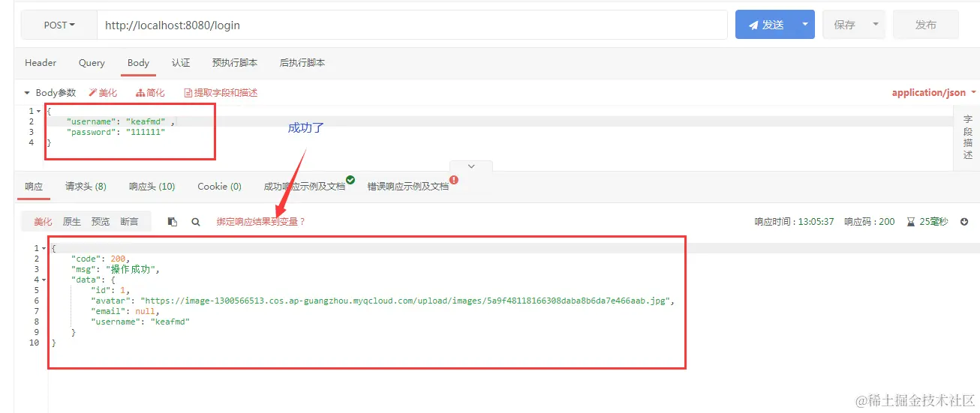Fold response JSON at line 1
The width and height of the screenshot is (980, 413).
44,248
